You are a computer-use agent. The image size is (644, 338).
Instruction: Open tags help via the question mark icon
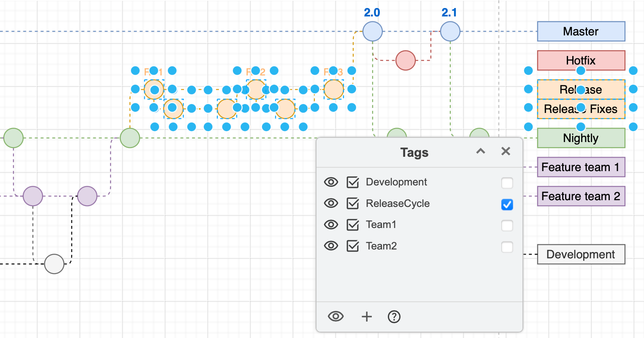[394, 317]
